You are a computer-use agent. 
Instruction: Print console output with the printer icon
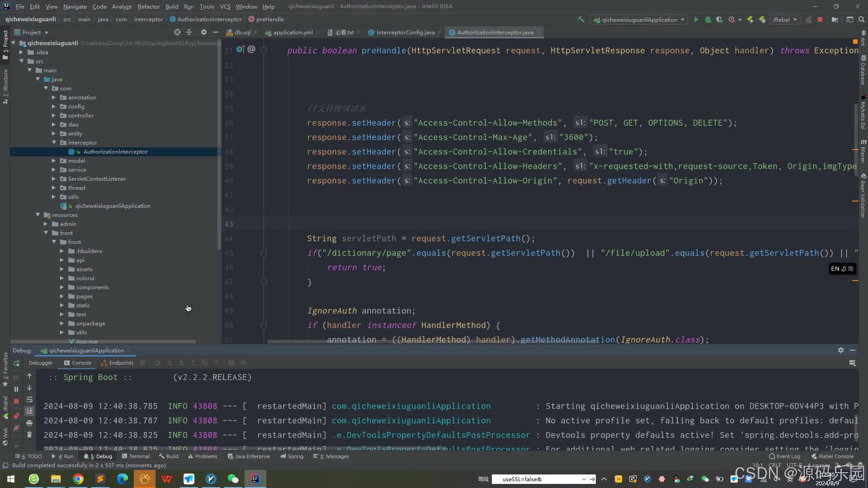[29, 423]
